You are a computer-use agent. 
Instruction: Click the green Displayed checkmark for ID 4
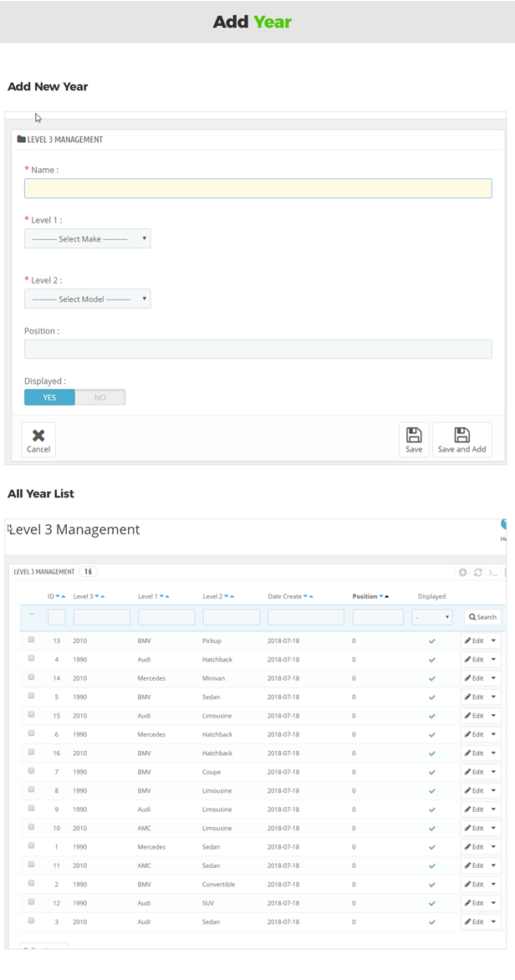point(432,660)
